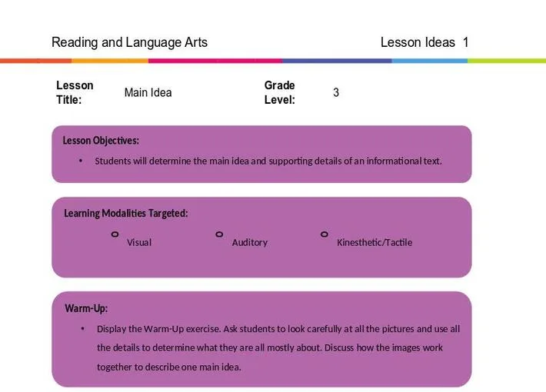The width and height of the screenshot is (546, 392).
Task: Click the Grade Level label
Action: click(280, 92)
